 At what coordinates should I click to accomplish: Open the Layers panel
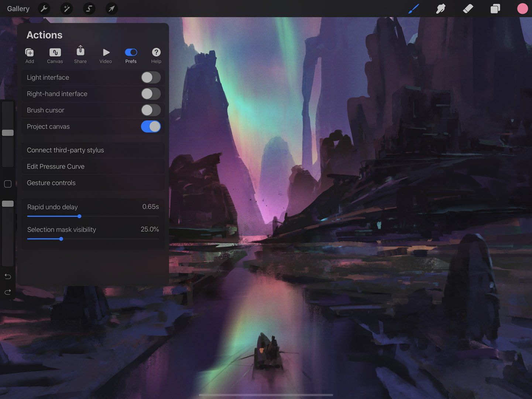coord(495,8)
